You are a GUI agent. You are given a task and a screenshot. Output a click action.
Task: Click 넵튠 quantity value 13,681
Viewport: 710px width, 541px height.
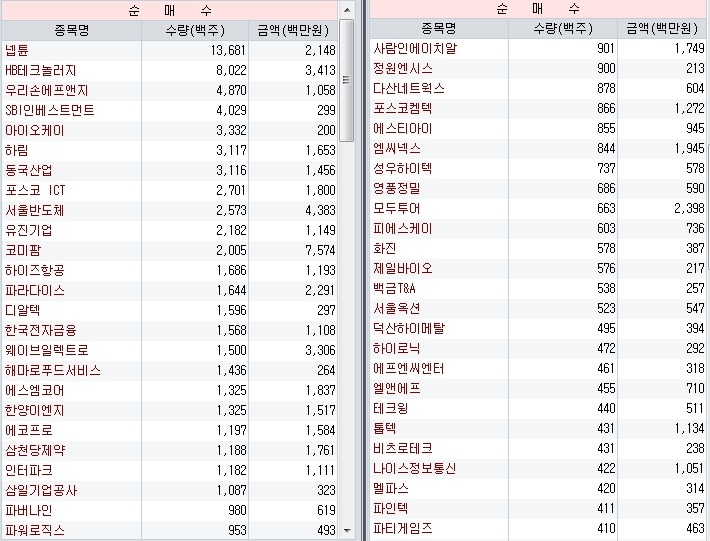tap(228, 50)
